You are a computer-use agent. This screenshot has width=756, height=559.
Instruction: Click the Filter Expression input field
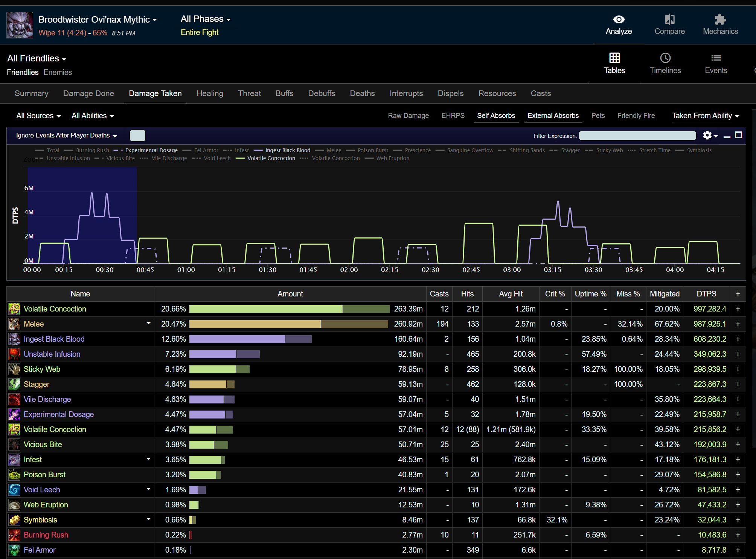pyautogui.click(x=637, y=136)
